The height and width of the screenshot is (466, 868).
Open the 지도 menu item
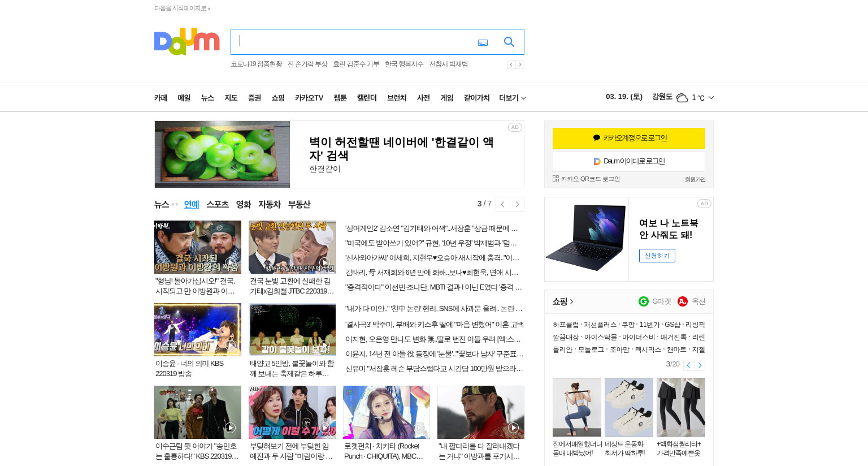click(231, 98)
